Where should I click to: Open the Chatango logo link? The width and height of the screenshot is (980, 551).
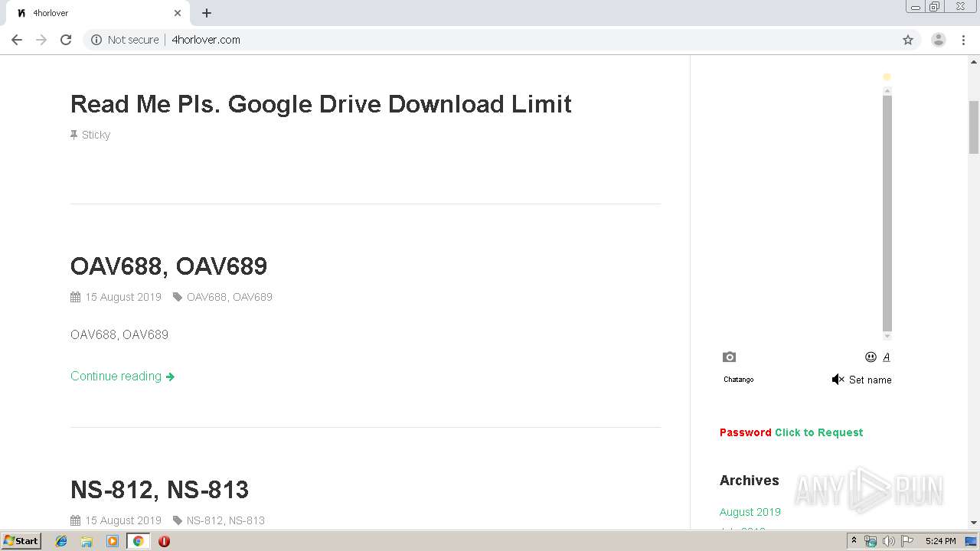739,380
